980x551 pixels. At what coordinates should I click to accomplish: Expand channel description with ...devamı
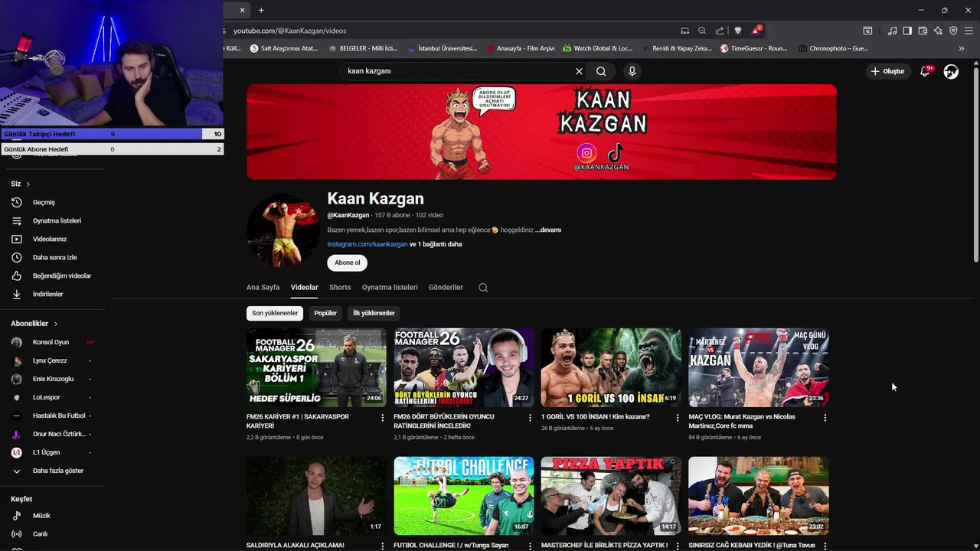(548, 230)
